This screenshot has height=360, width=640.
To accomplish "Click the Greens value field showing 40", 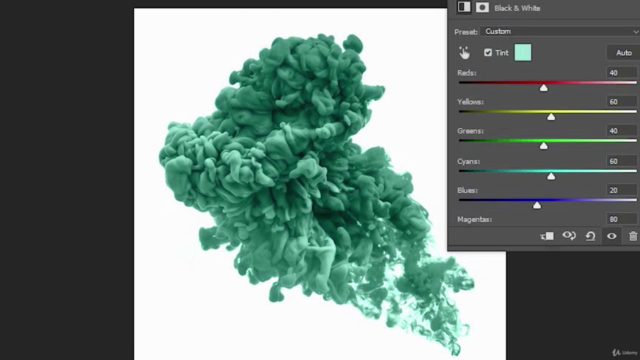I will tap(622, 131).
